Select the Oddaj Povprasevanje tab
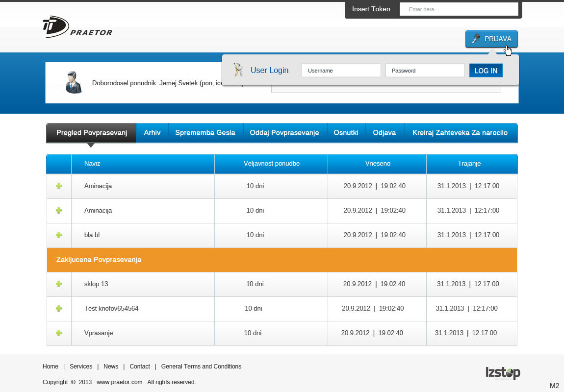This screenshot has width=564, height=392. tap(284, 133)
